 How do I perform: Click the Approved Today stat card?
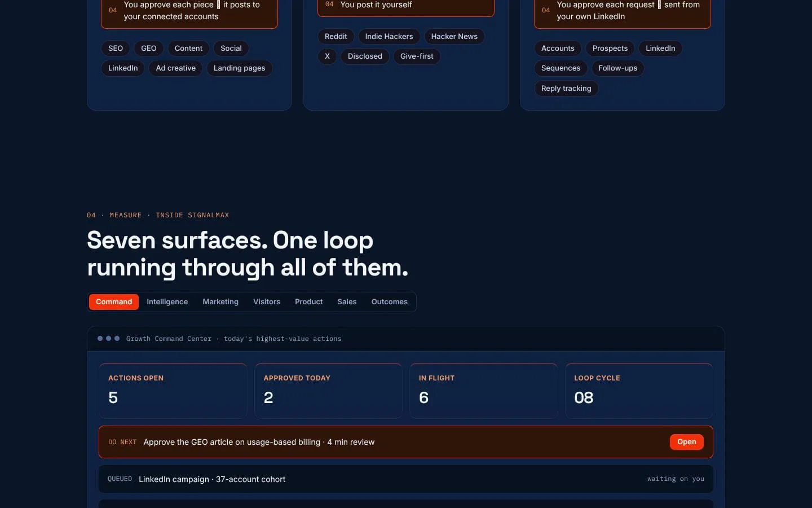click(x=328, y=391)
